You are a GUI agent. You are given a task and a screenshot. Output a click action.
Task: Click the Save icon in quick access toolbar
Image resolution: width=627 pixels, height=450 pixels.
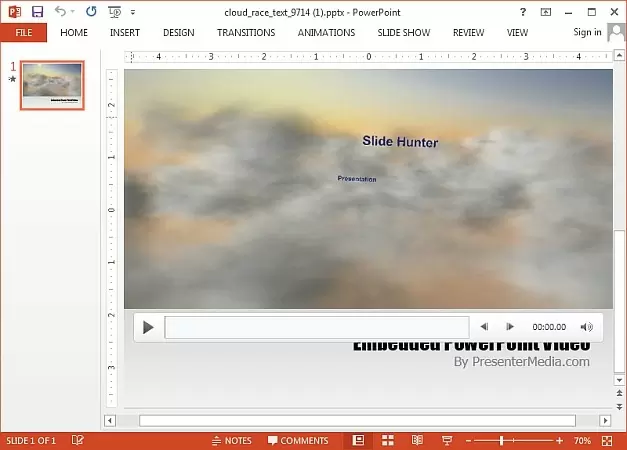[x=37, y=12]
